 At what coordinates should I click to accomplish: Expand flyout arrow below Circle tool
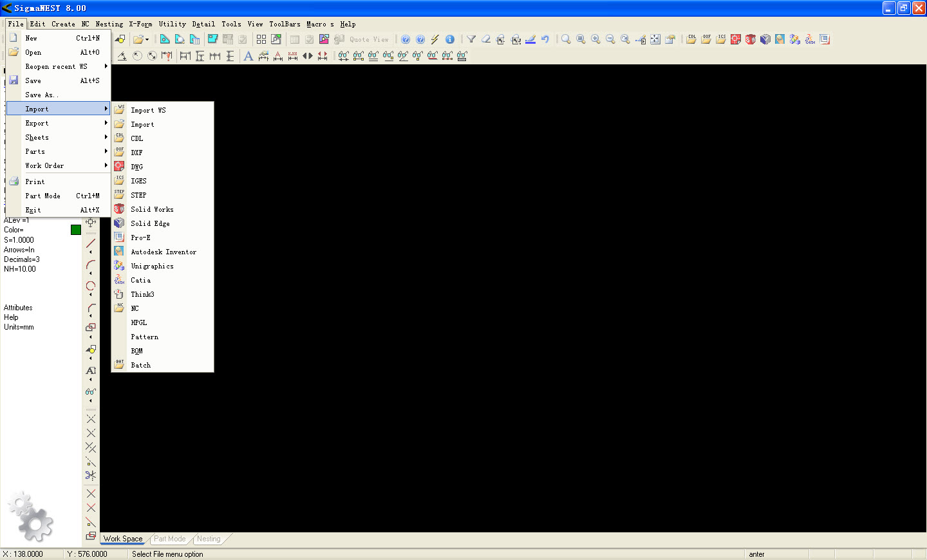[x=91, y=295]
